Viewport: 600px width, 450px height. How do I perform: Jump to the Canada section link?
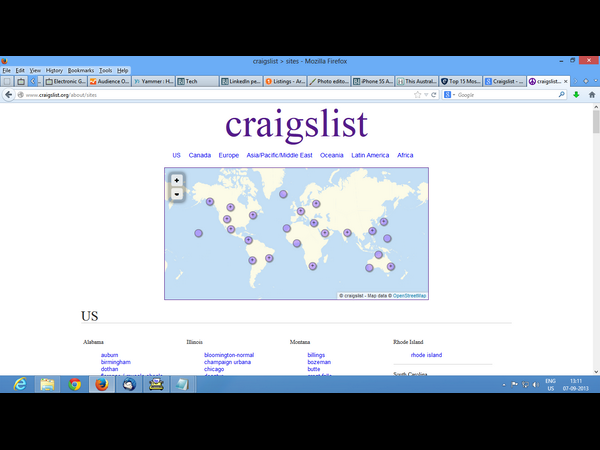[200, 155]
